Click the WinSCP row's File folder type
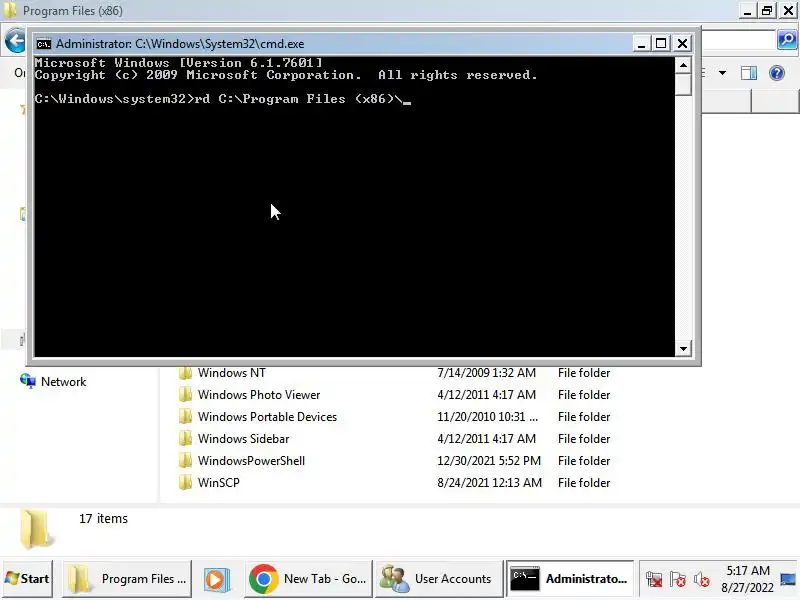Image resolution: width=800 pixels, height=600 pixels. tap(584, 483)
